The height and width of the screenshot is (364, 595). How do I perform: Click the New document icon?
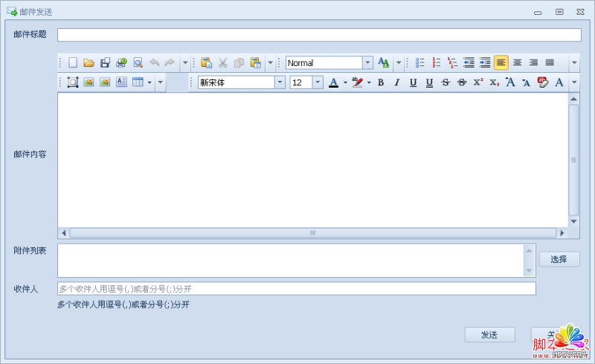pos(73,63)
